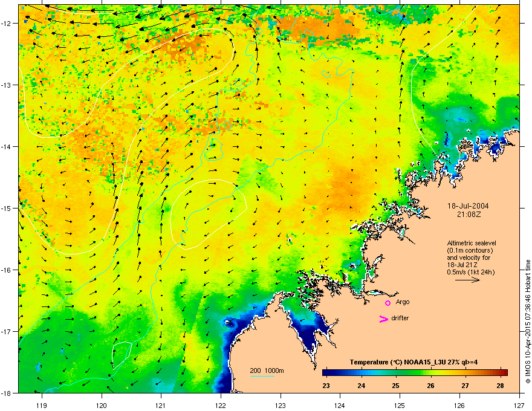Click the 'Argo' legend label

tap(403, 302)
